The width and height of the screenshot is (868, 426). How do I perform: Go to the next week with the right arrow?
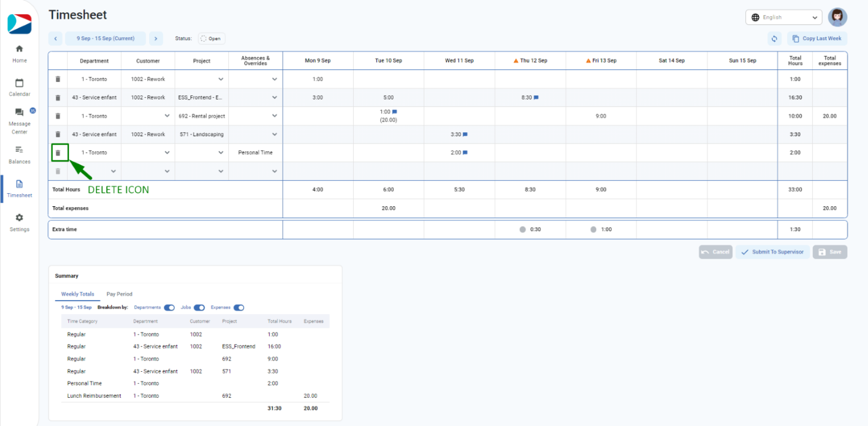point(156,38)
